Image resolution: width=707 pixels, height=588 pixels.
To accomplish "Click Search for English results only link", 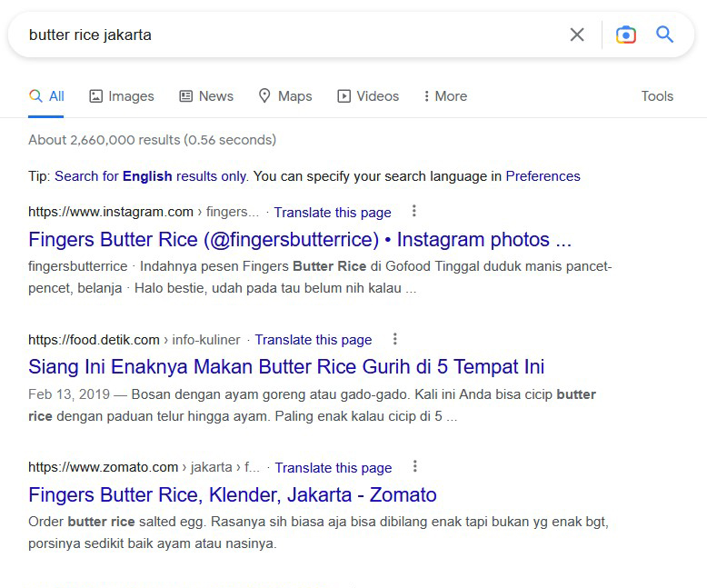I will point(150,176).
